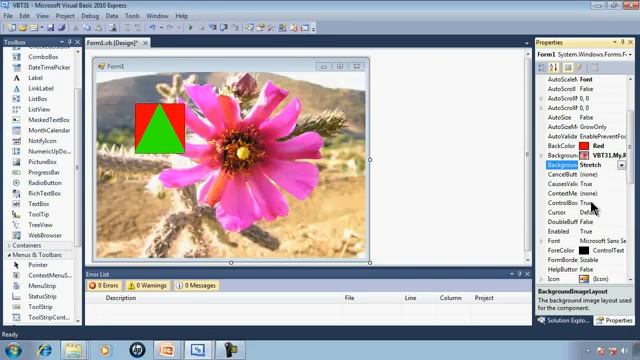
Task: Toggle the 0 Errors filter button
Action: (x=104, y=285)
